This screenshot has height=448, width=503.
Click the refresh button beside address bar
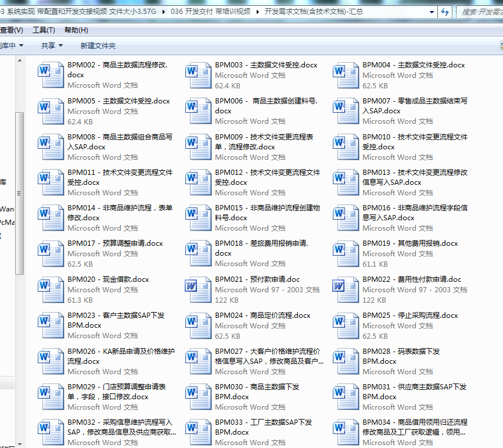[x=445, y=12]
